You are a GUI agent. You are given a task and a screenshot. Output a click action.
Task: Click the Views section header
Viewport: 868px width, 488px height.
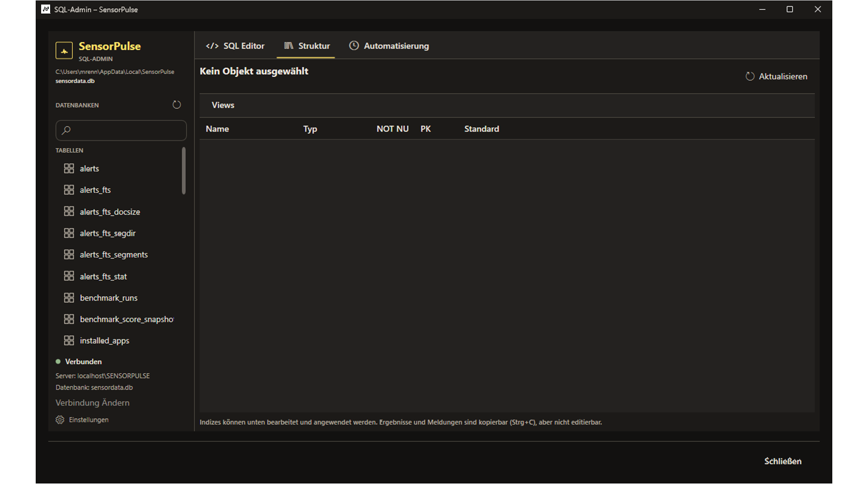[x=507, y=105]
